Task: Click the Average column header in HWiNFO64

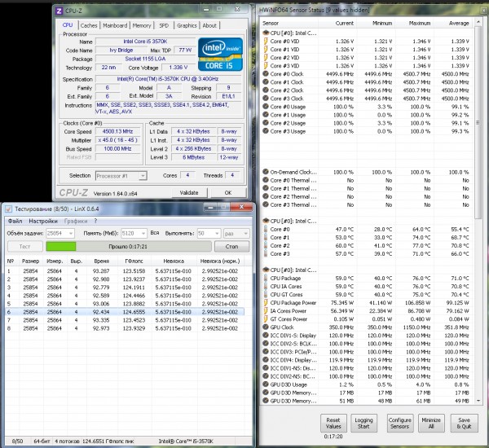Action: pyautogui.click(x=453, y=24)
